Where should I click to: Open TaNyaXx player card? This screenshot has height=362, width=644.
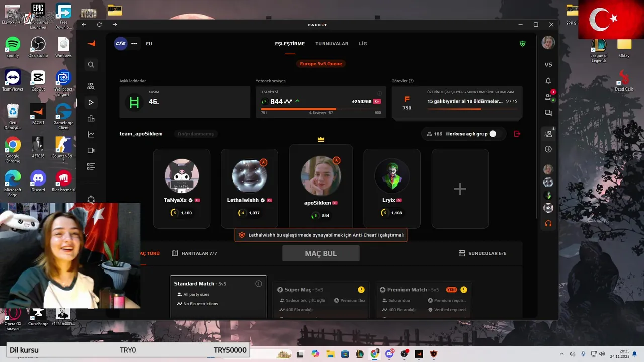[182, 189]
